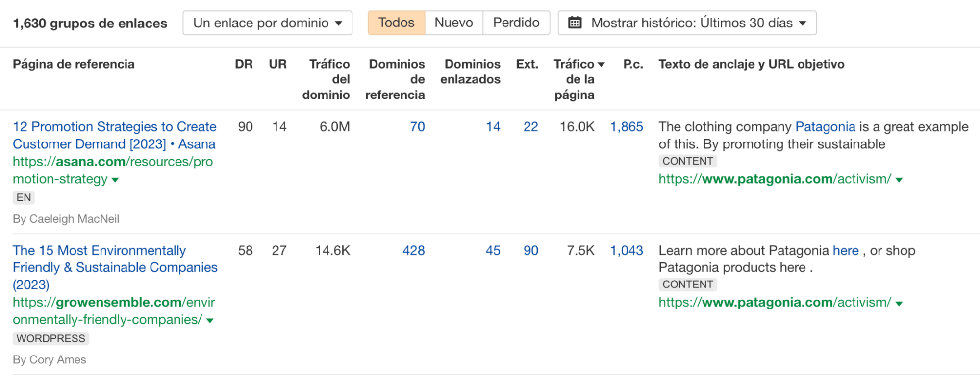Expand the growensemble.com URL options arrow
Viewport: 980px width, 380px height.
click(x=209, y=320)
